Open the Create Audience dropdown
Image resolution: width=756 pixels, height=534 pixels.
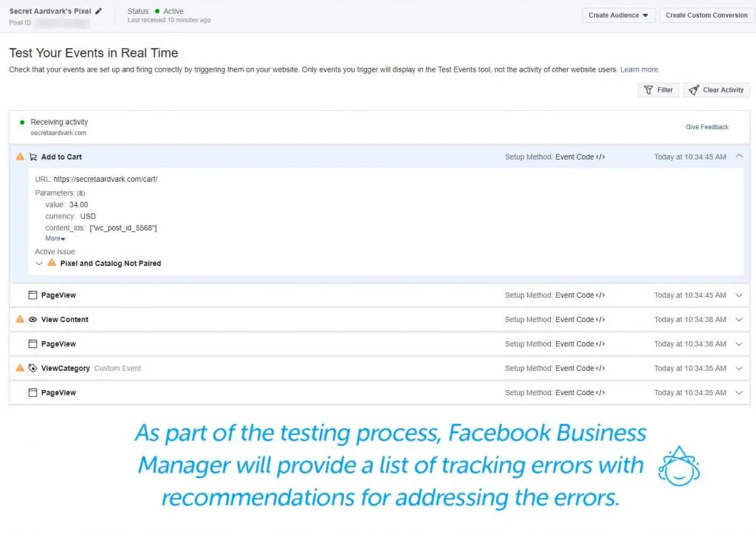(x=619, y=15)
